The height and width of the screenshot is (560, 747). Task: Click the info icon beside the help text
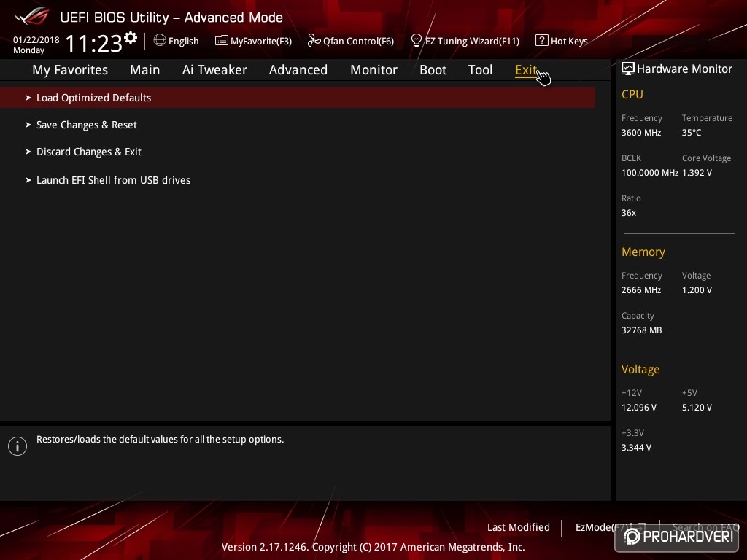pyautogui.click(x=18, y=446)
